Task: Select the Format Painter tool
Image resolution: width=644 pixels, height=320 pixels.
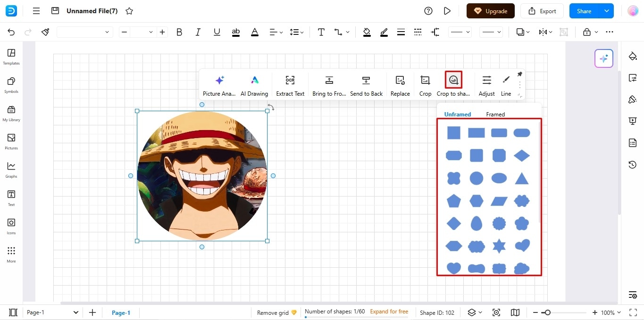Action: tap(45, 32)
